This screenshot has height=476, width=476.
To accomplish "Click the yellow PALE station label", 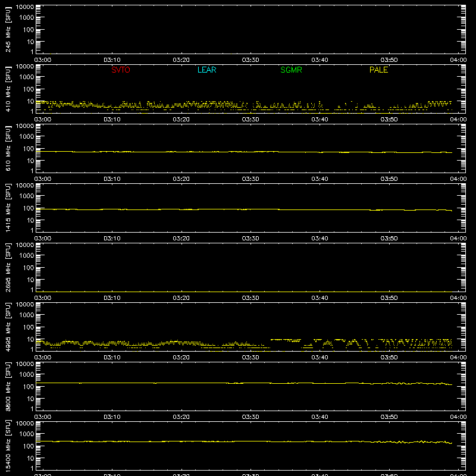I will click(x=378, y=70).
